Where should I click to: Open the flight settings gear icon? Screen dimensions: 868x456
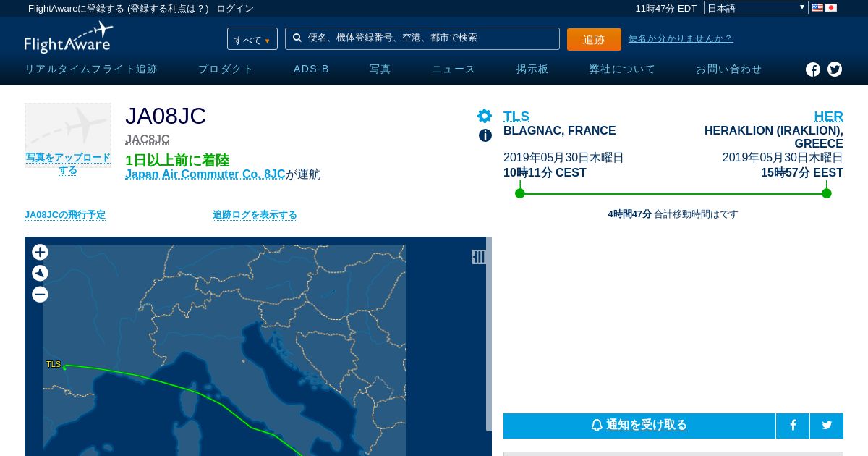click(485, 116)
